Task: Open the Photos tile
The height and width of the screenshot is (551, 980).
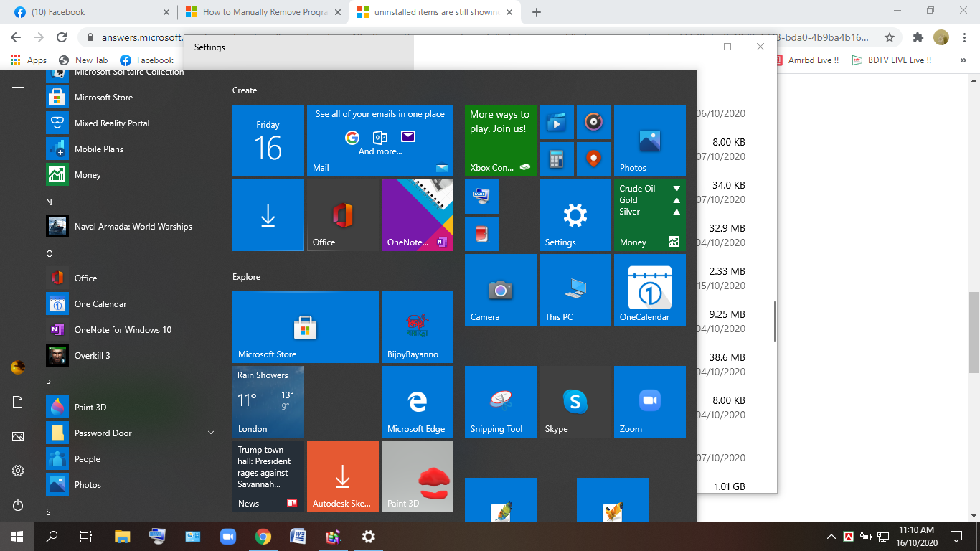Action: coord(649,141)
